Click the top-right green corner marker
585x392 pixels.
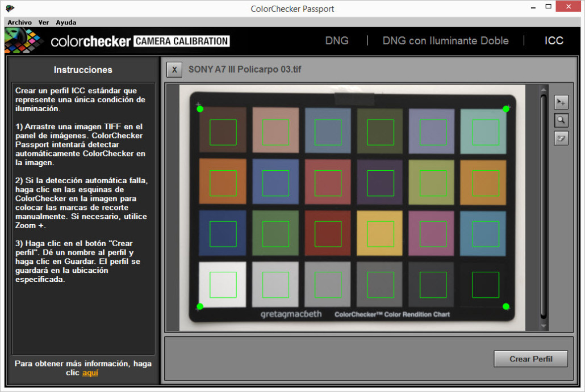pos(505,109)
